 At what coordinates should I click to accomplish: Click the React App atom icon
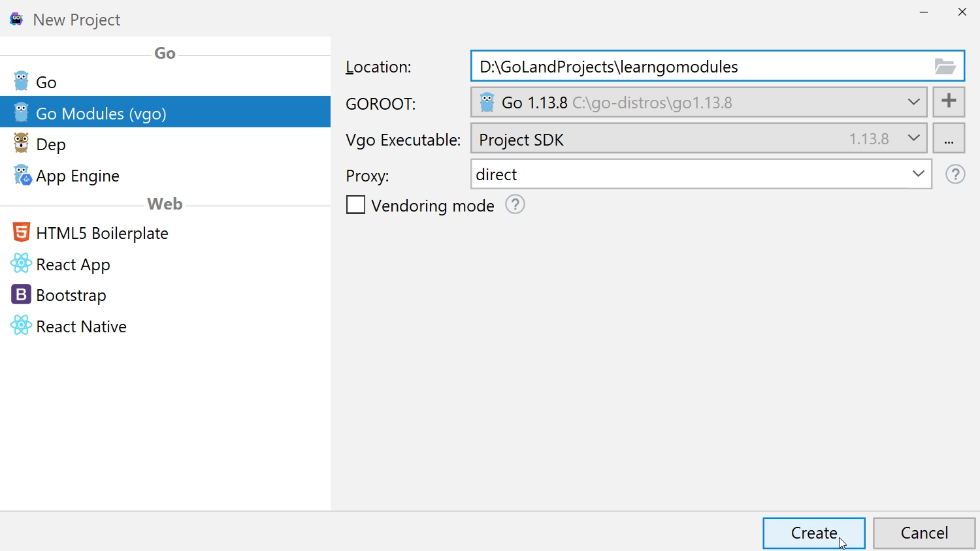pyautogui.click(x=21, y=263)
